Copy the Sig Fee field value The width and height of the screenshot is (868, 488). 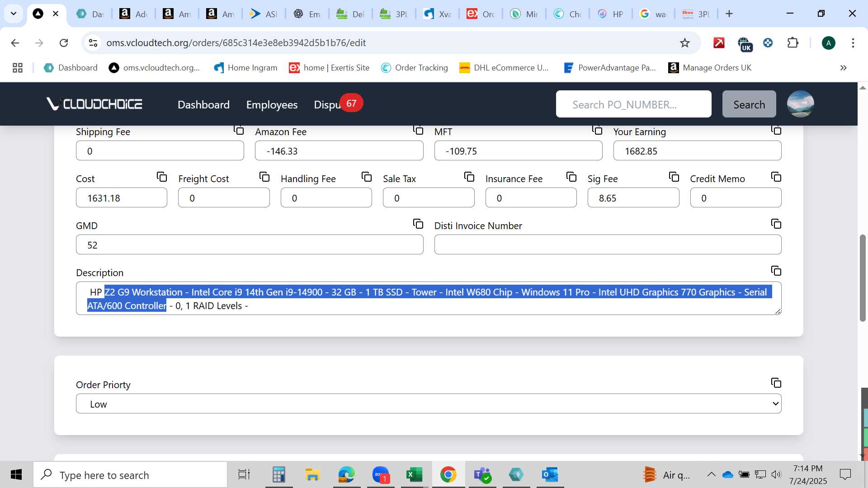coord(674,177)
